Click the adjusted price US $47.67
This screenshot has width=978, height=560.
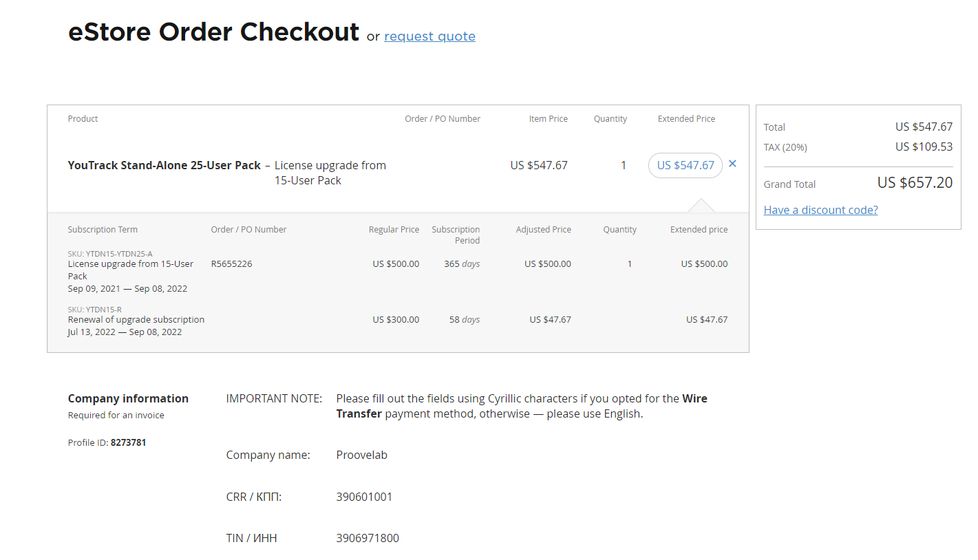tap(550, 319)
